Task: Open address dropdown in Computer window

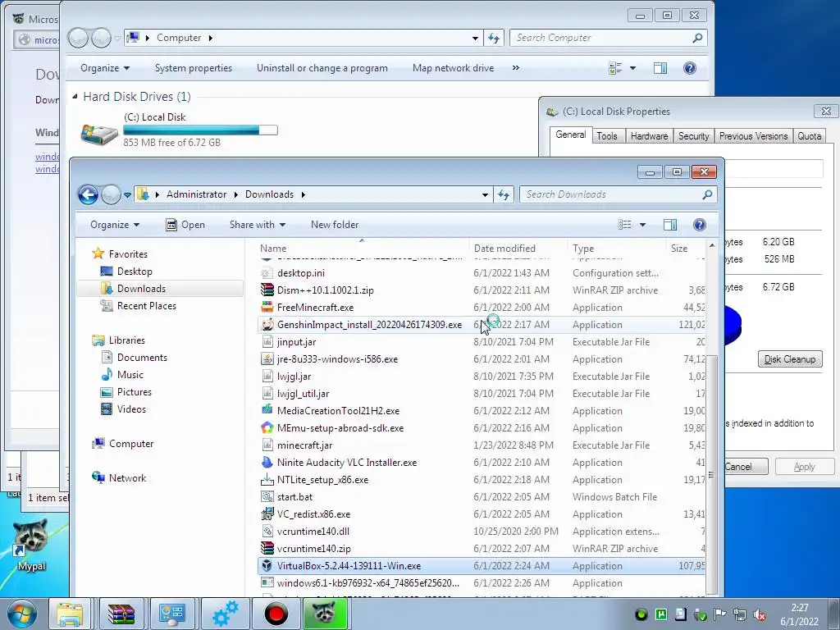Action: 475,38
